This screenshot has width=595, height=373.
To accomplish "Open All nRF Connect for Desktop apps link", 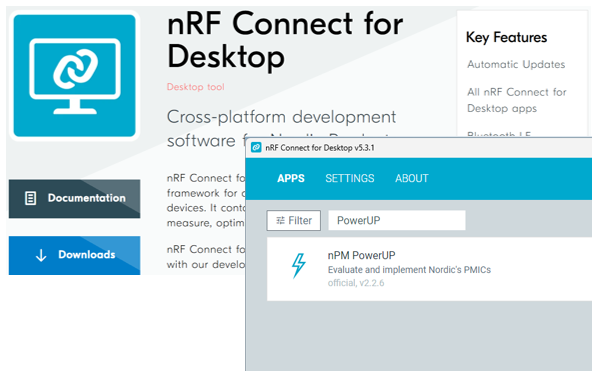I will (517, 100).
